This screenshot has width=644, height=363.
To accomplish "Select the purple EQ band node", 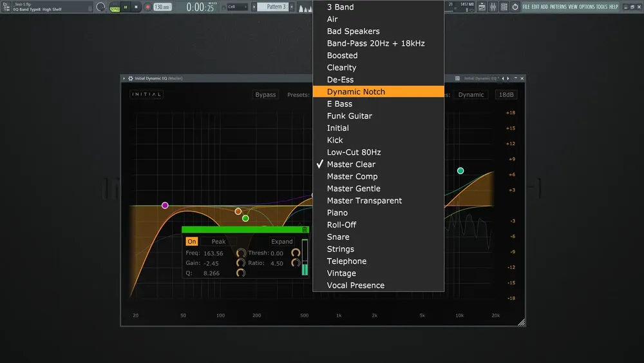I will coord(165,205).
